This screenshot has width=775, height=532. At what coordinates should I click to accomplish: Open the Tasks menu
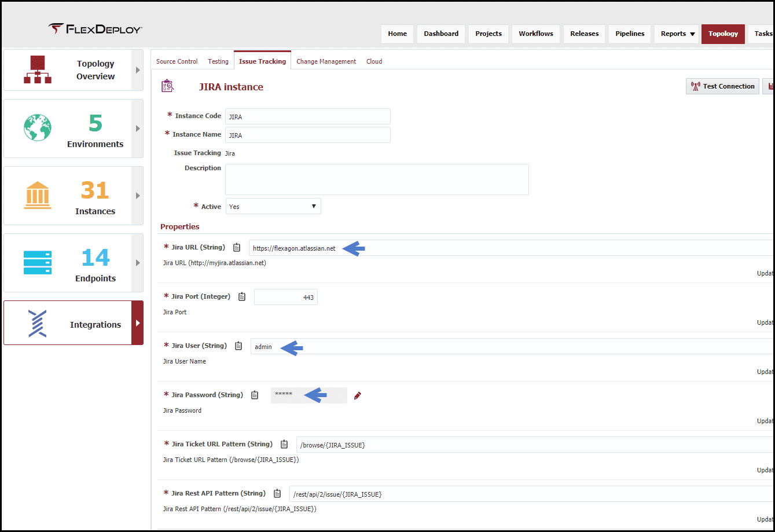[x=762, y=34]
